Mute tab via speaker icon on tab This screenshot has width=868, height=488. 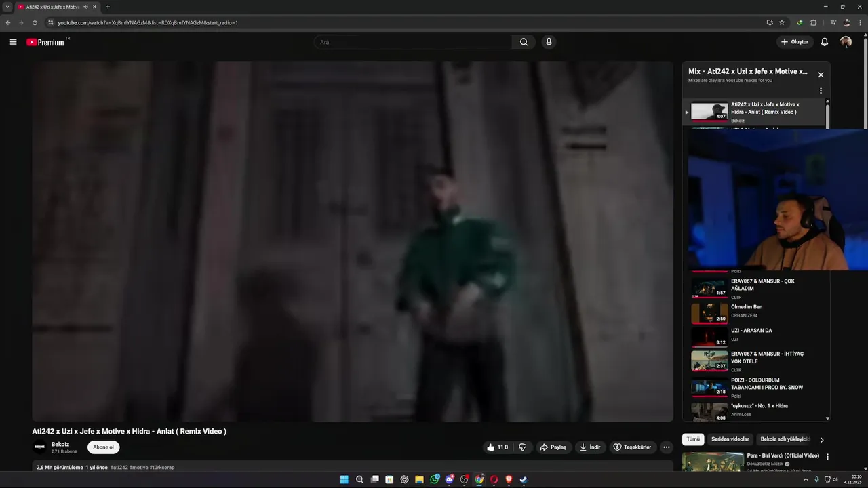coord(85,7)
